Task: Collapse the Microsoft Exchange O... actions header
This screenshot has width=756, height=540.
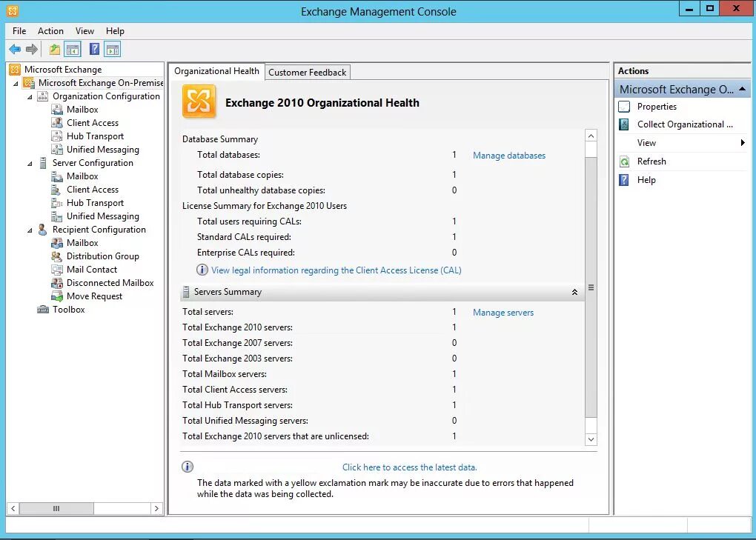Action: [x=743, y=89]
